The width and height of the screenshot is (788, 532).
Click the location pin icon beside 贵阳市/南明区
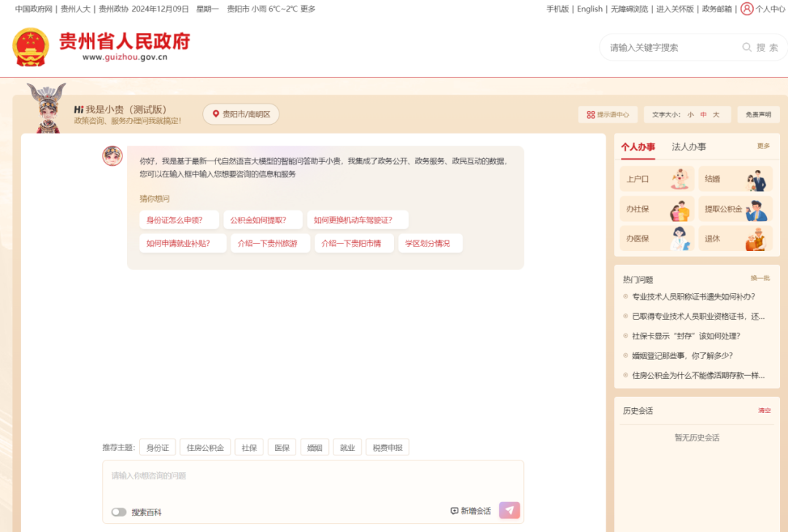pos(215,115)
